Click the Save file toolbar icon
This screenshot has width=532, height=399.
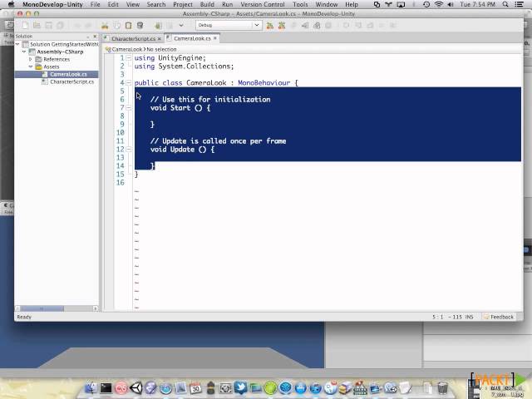point(48,26)
